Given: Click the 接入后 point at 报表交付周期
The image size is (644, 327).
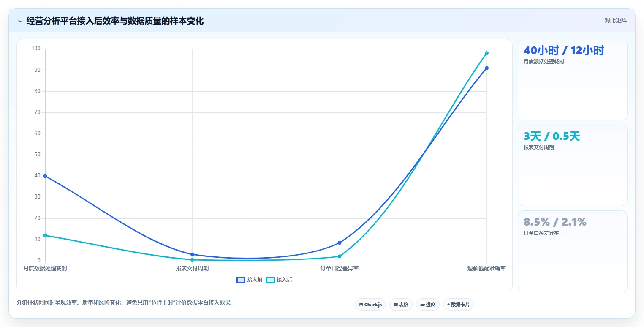Looking at the screenshot, I should click(x=192, y=260).
